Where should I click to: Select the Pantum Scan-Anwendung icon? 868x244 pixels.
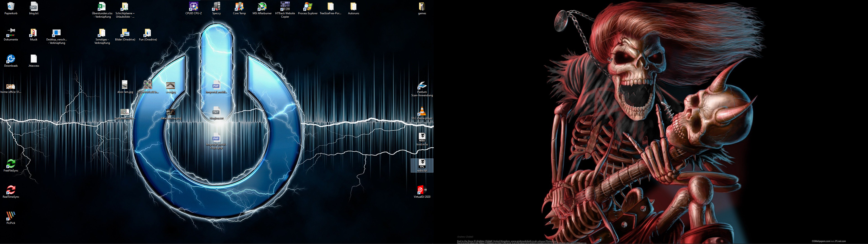click(422, 85)
